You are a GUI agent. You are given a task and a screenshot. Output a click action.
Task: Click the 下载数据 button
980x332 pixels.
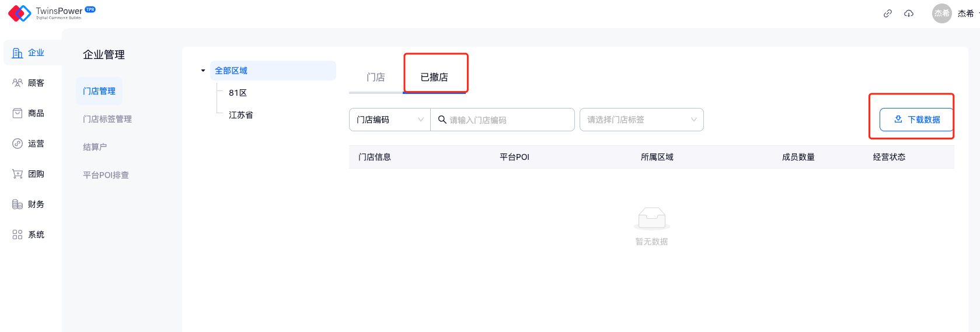[x=916, y=120]
